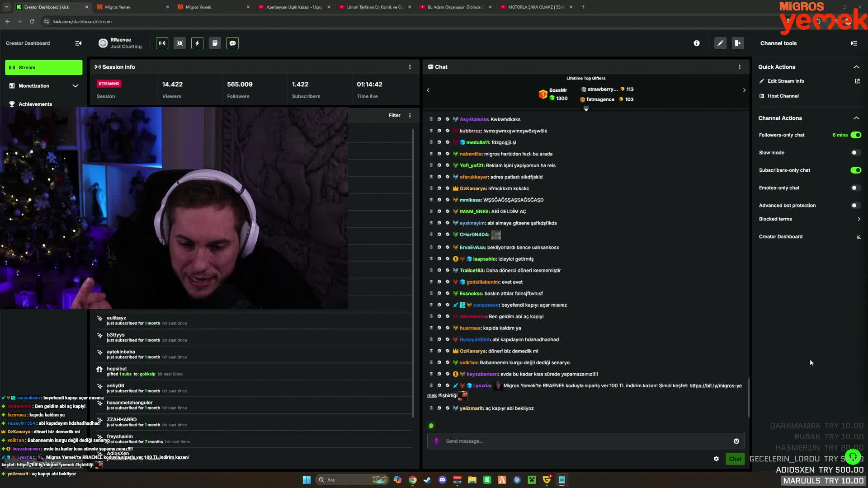Click the lightning bolt icon in top toolbar
This screenshot has width=868, height=488.
(x=197, y=43)
